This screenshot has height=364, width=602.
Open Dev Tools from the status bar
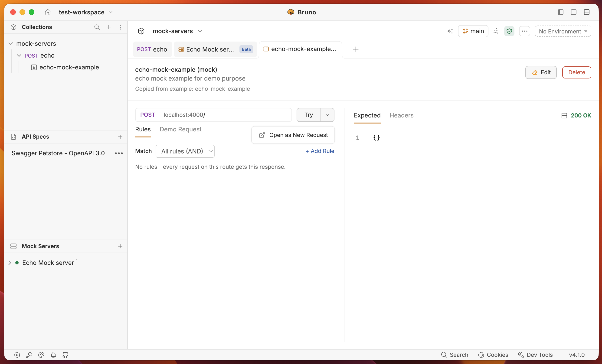coord(535,355)
